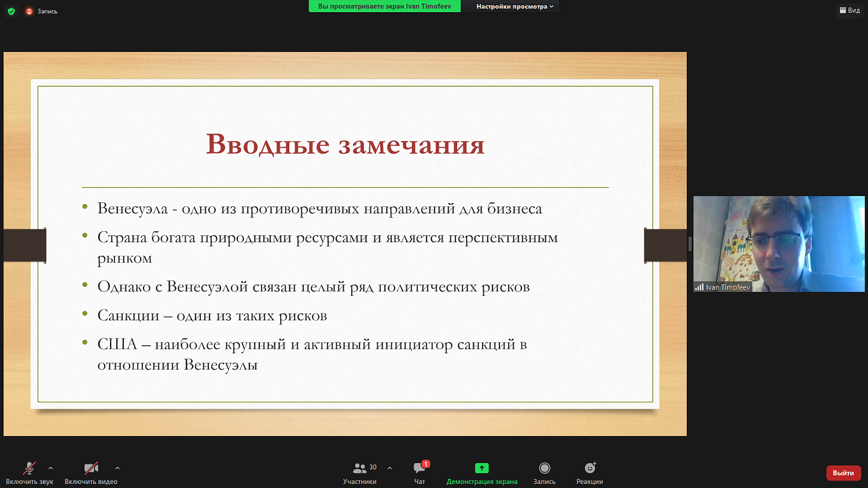
Task: Click the green Демонстрация экрана icon
Action: (x=481, y=467)
